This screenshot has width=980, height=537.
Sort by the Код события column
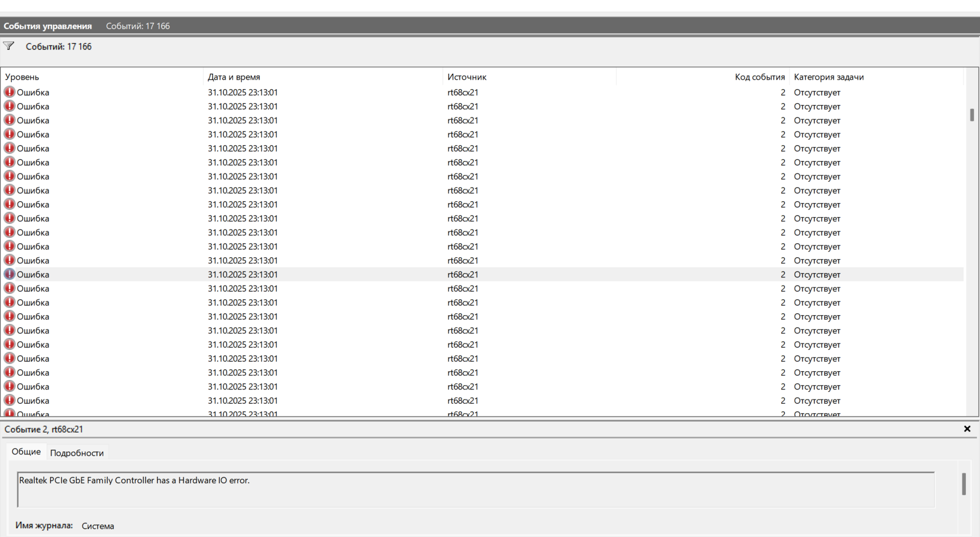click(x=759, y=77)
